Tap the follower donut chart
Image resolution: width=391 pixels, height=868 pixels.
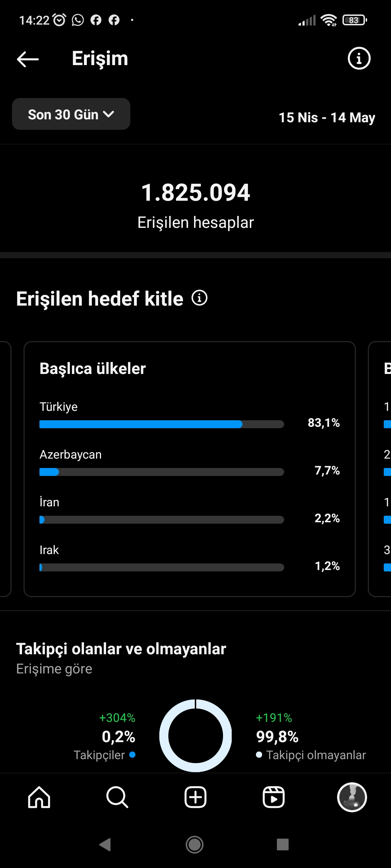pos(195,736)
